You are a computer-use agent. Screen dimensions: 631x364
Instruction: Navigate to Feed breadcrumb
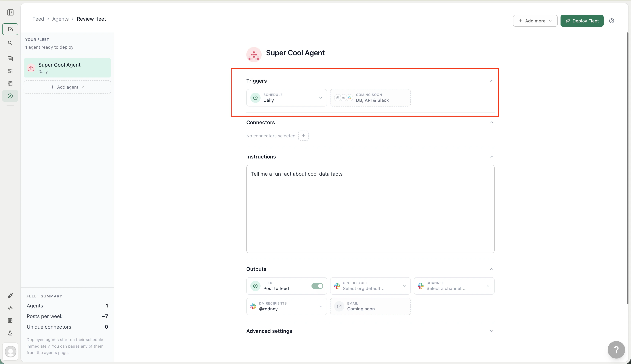(38, 19)
